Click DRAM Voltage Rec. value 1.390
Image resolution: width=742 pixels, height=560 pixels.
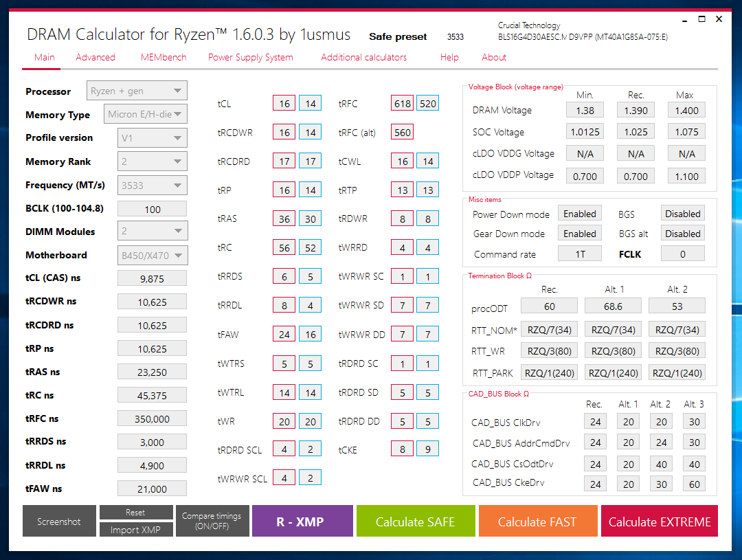point(636,110)
